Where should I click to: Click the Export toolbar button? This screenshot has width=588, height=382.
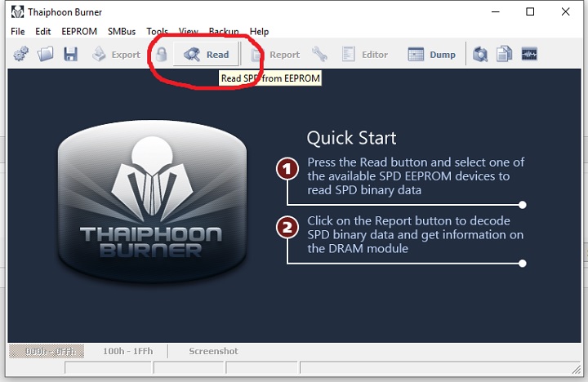(x=116, y=55)
